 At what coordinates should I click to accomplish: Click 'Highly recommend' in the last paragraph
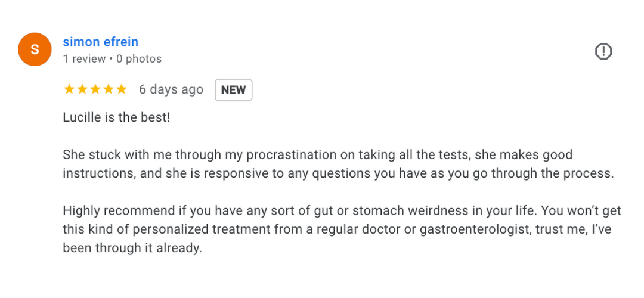tap(109, 211)
